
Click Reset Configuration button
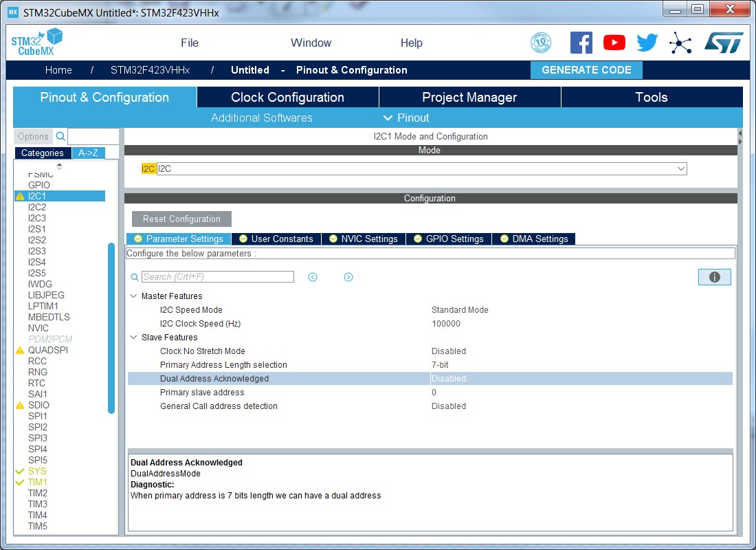click(181, 219)
